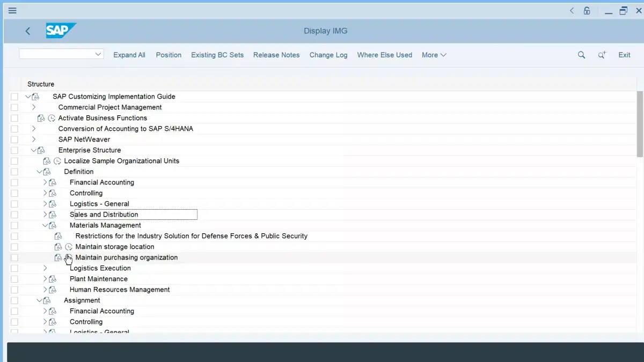Click documentation icon beside Definition node
This screenshot has height=362, width=644.
[x=47, y=172]
